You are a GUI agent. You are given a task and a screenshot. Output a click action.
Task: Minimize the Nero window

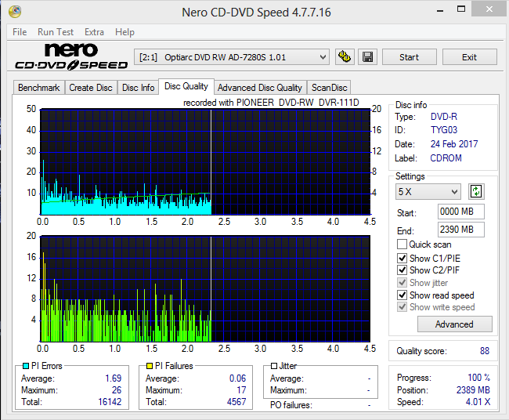440,10
